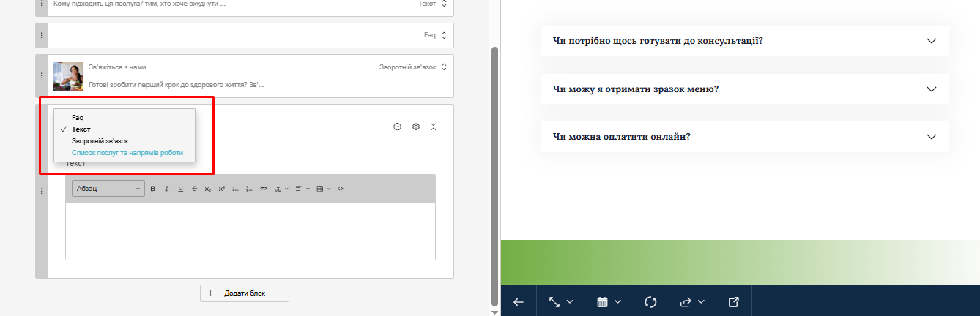
Task: Refresh the preview with the reload icon
Action: (x=650, y=301)
